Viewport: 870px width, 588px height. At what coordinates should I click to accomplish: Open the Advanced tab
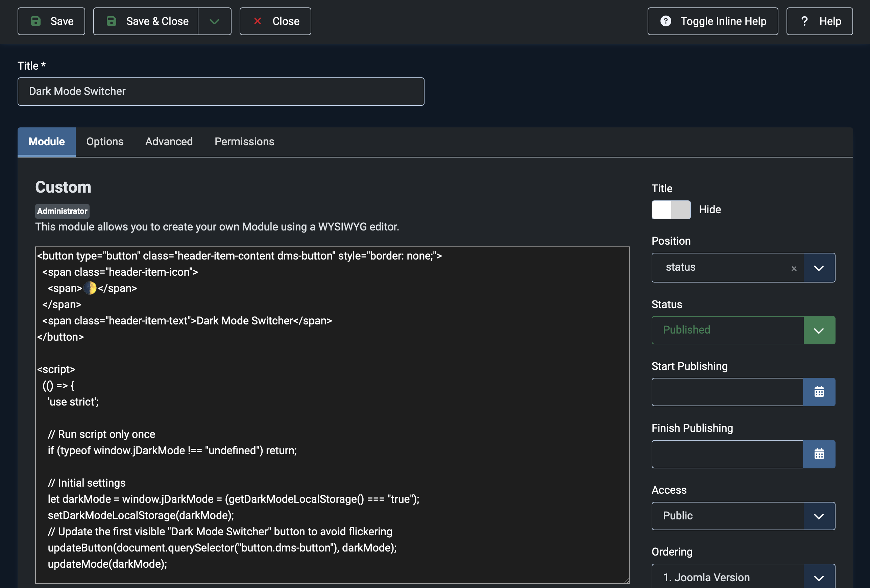coord(169,142)
